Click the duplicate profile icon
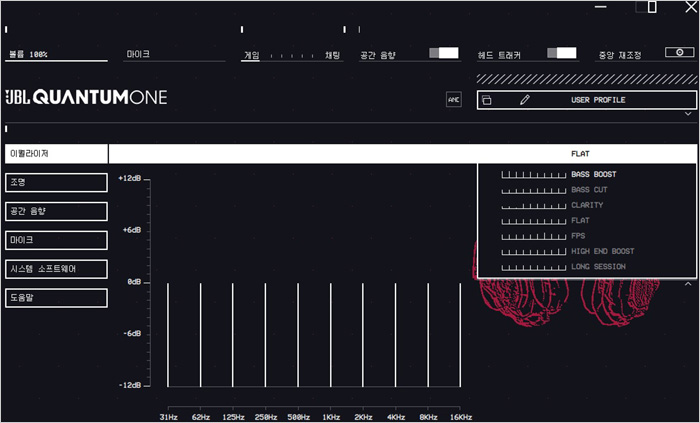The height and width of the screenshot is (423, 700). coord(487,100)
